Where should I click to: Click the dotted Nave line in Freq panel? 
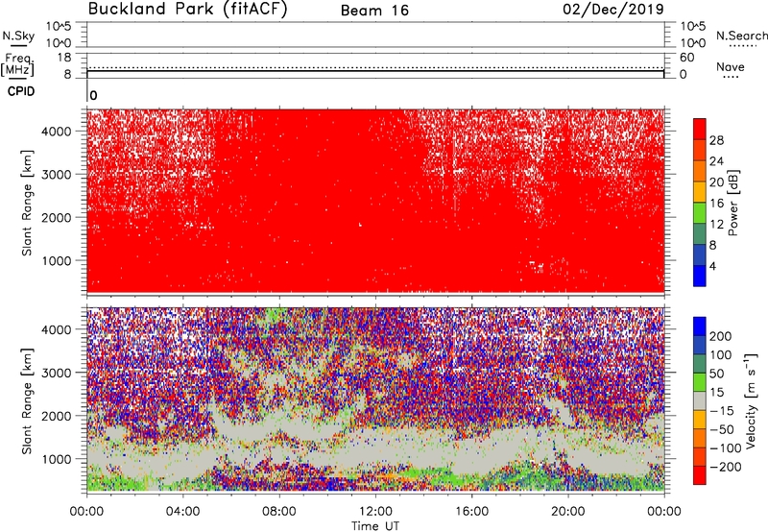pos(375,67)
